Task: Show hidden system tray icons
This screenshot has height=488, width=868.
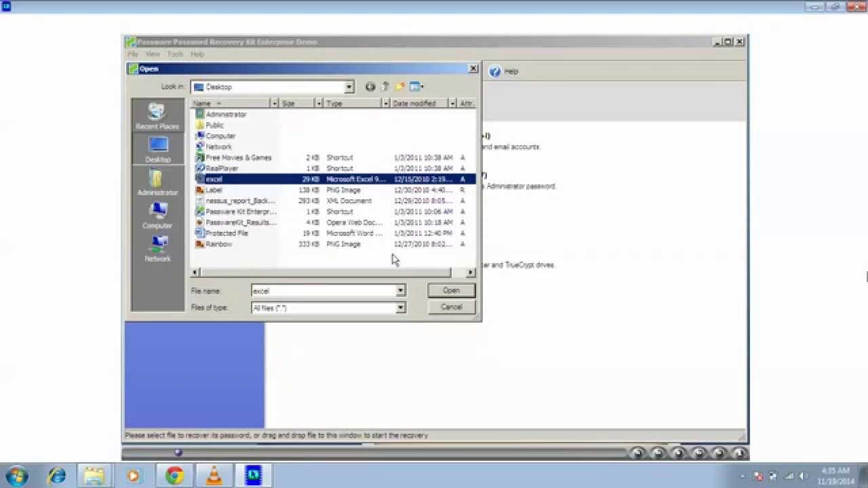Action: click(x=743, y=476)
